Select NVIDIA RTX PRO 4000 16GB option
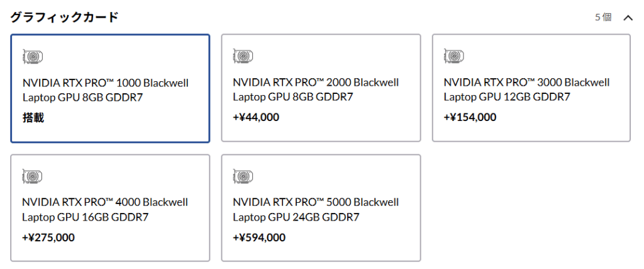The image size is (644, 269). coord(110,208)
